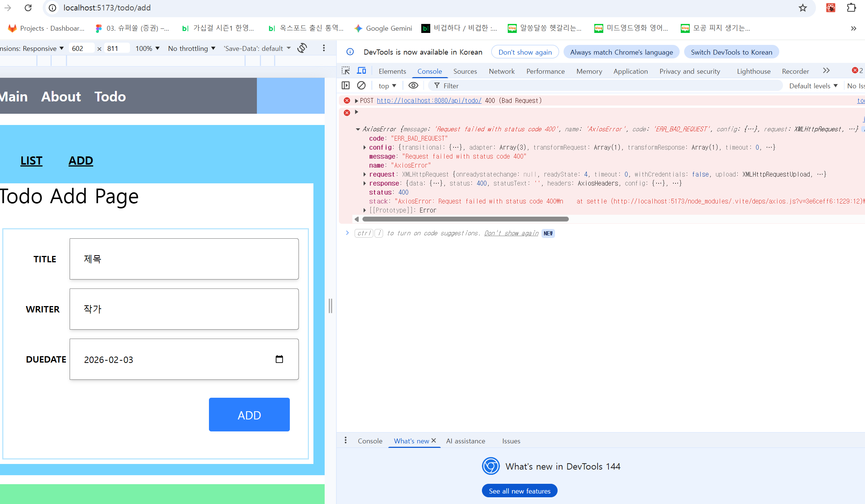Image resolution: width=865 pixels, height=504 pixels.
Task: Expand the response object in the error
Action: click(x=365, y=183)
